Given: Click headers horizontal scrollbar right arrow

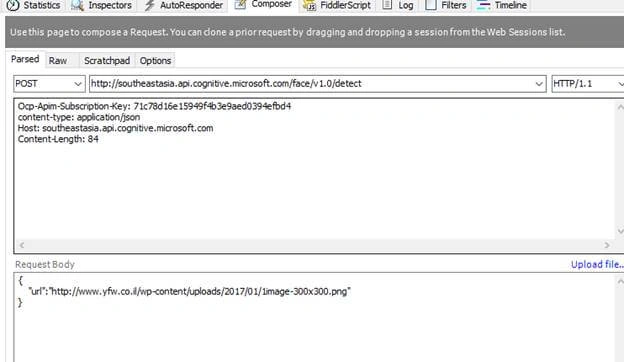Looking at the screenshot, I should (607, 245).
